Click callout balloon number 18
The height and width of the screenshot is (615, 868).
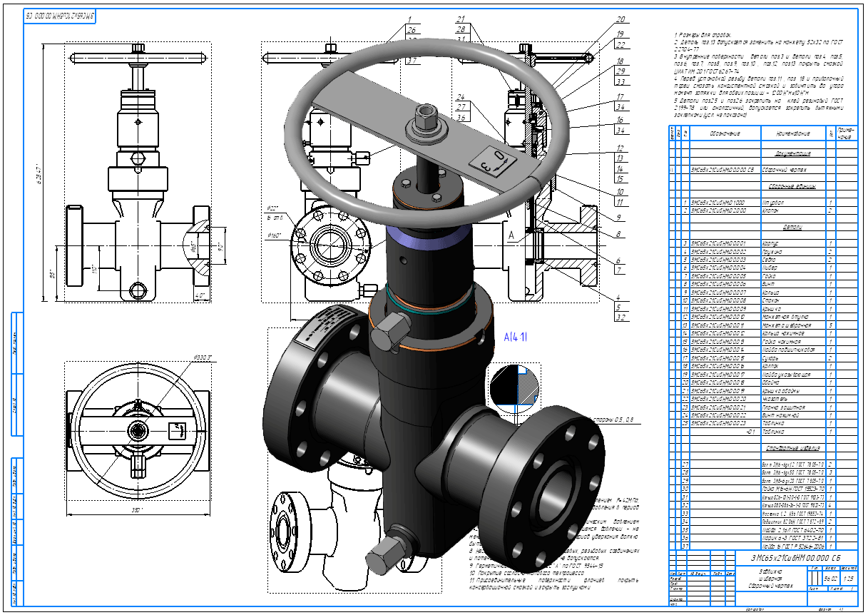click(x=620, y=61)
